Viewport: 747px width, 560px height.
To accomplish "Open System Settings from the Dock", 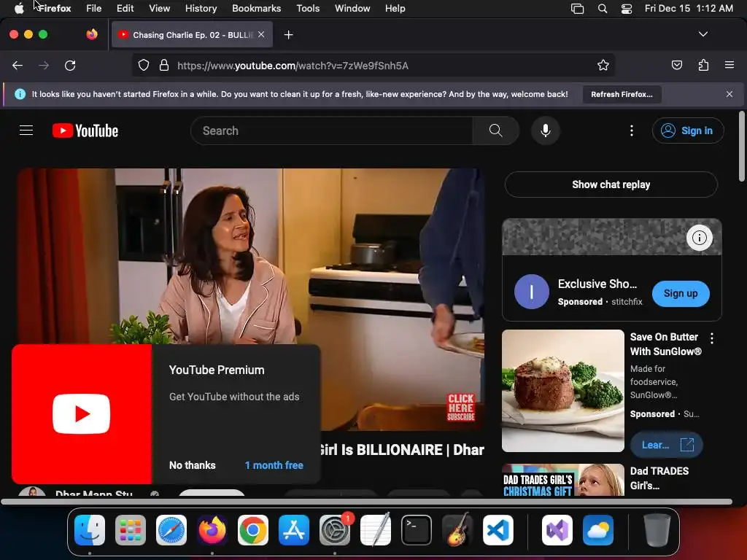I will [335, 529].
